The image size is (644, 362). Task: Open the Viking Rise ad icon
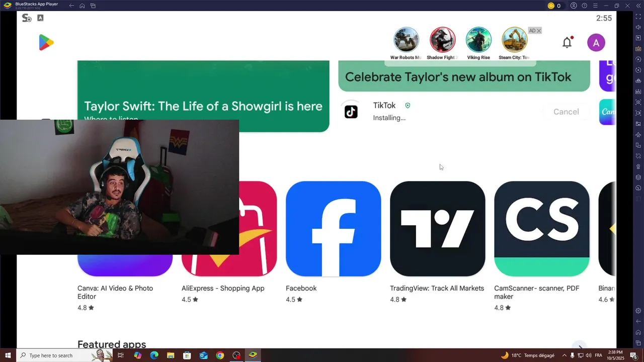tap(478, 40)
